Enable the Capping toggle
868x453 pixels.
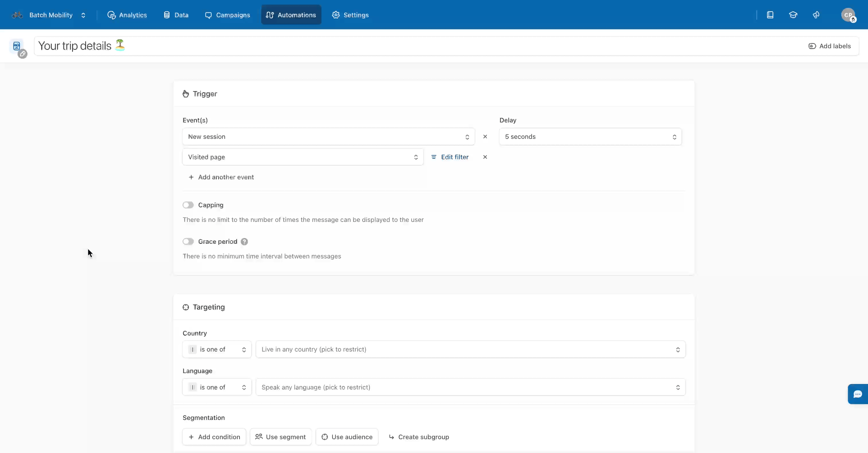(x=188, y=205)
